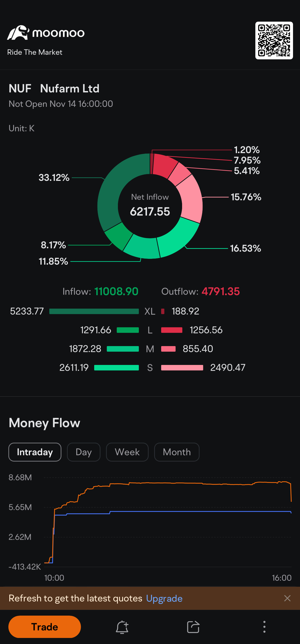Viewport: 300px width, 644px height.
Task: Tap the Net Inflow 6217.55 center value
Action: [150, 211]
